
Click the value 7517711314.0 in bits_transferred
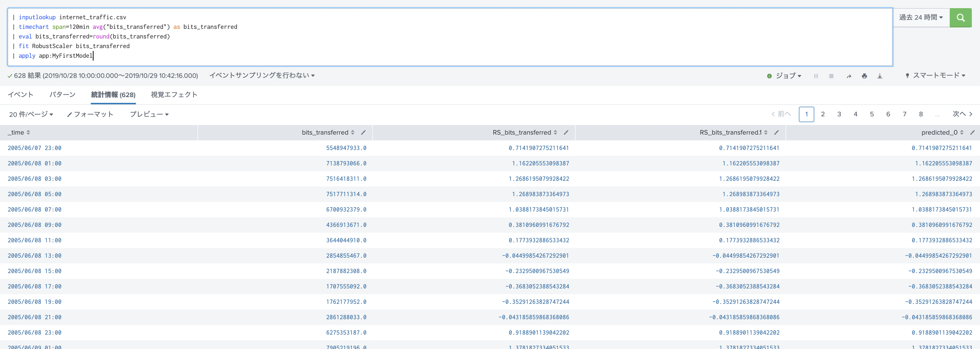(x=346, y=194)
